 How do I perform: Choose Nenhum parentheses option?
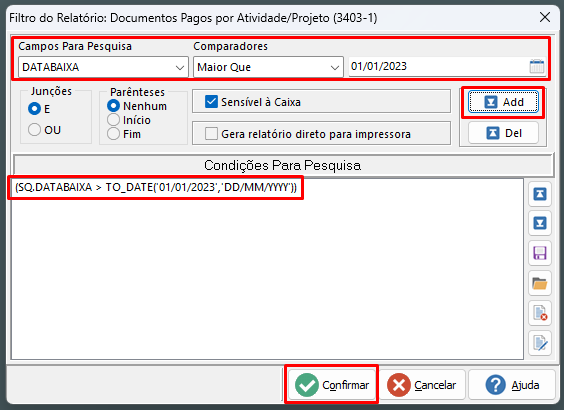click(x=113, y=106)
